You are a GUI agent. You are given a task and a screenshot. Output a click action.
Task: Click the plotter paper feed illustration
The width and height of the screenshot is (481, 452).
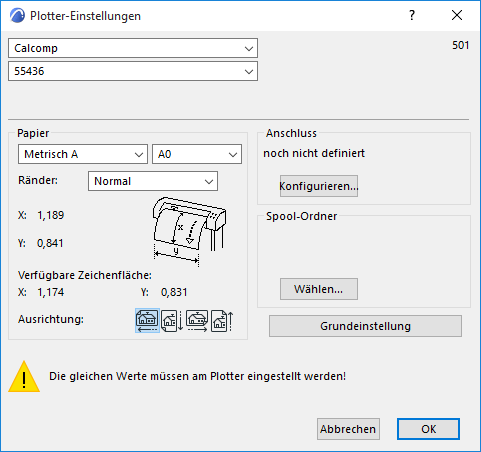189,232
